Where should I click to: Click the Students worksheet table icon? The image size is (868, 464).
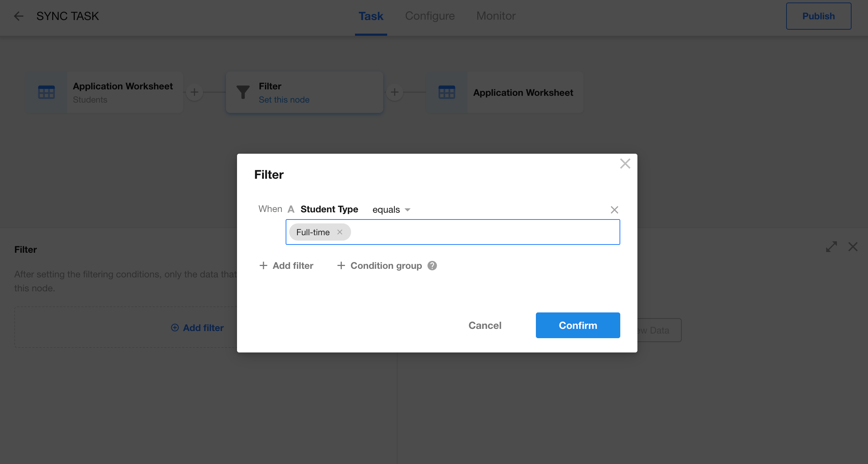[x=46, y=92]
